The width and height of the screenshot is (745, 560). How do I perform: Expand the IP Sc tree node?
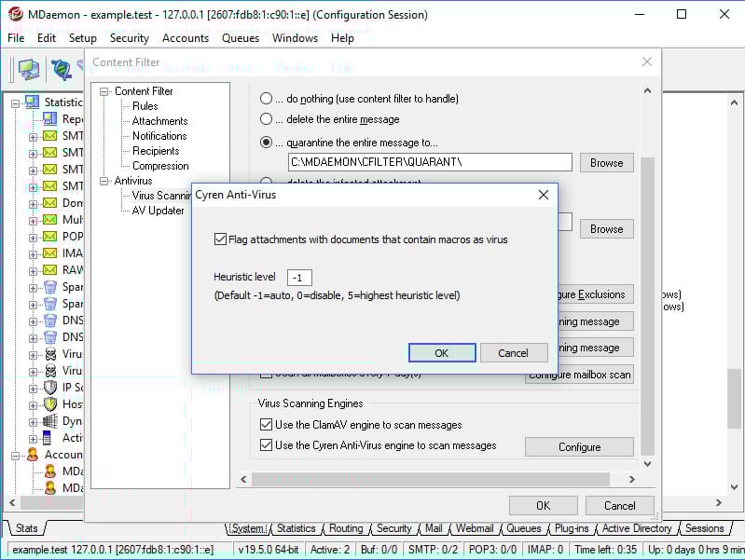[33, 389]
